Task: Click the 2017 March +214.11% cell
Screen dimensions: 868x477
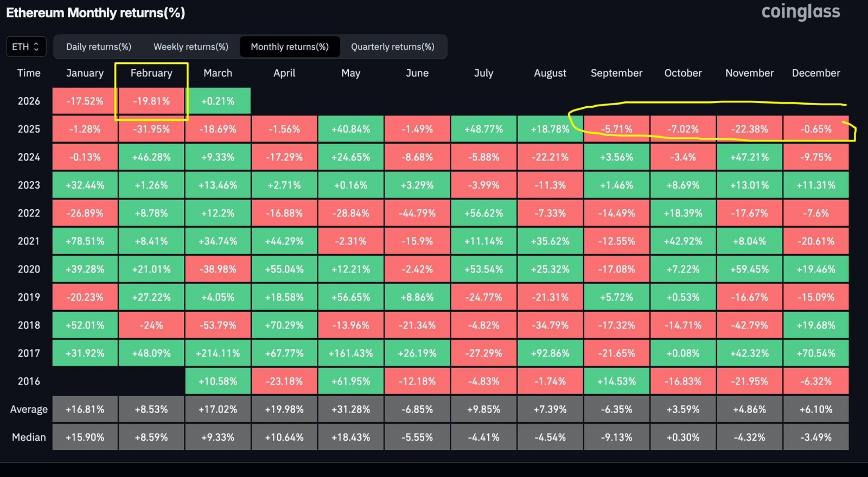Action: (218, 353)
